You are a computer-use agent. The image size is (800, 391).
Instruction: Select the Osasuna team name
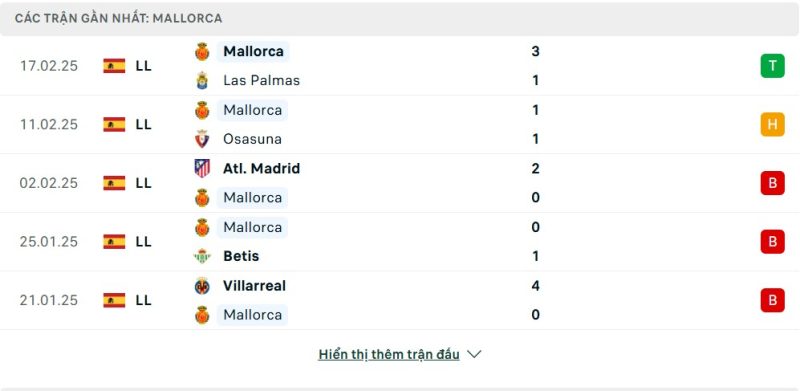[x=252, y=139]
